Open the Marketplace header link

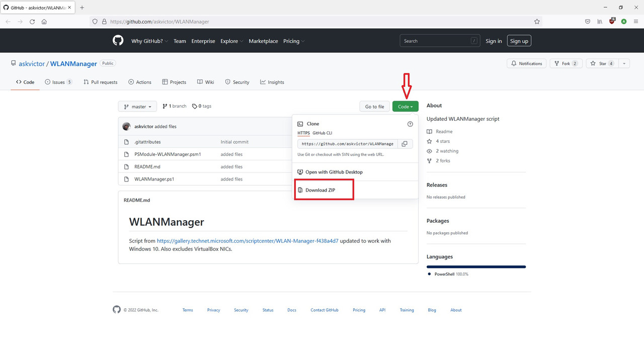pyautogui.click(x=263, y=41)
